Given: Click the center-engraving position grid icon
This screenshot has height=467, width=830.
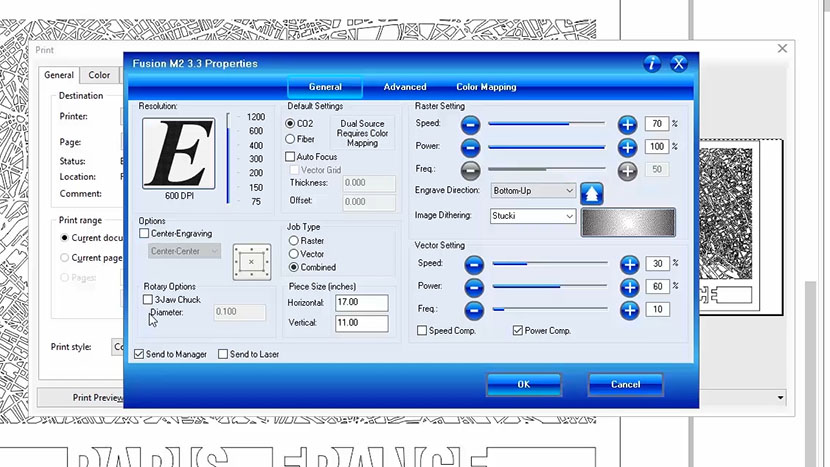Looking at the screenshot, I should tap(251, 261).
